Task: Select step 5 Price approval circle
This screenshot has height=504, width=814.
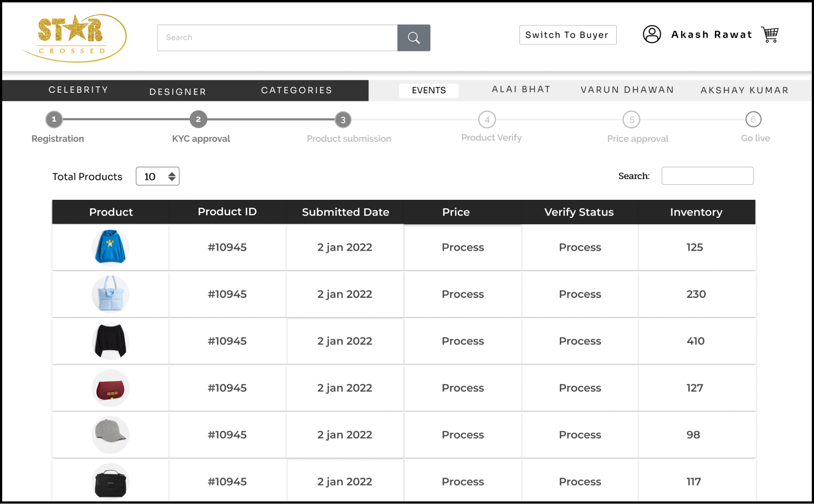Action: (631, 120)
